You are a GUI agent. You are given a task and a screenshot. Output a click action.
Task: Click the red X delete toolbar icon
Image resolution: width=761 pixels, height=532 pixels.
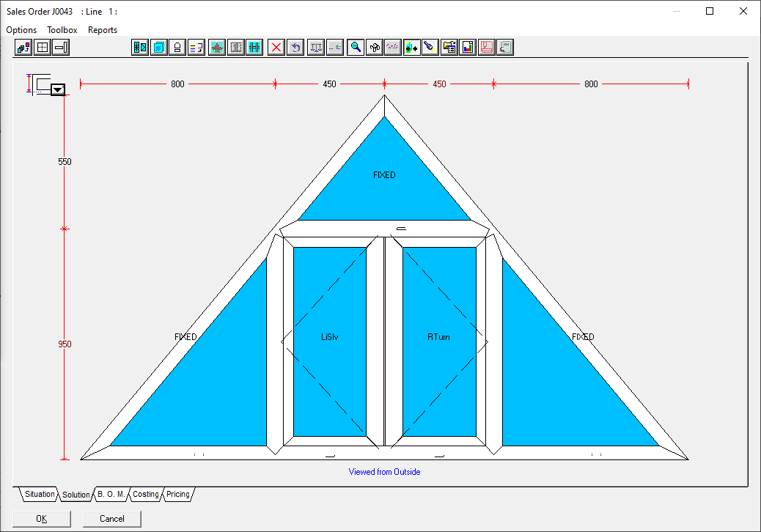click(276, 48)
